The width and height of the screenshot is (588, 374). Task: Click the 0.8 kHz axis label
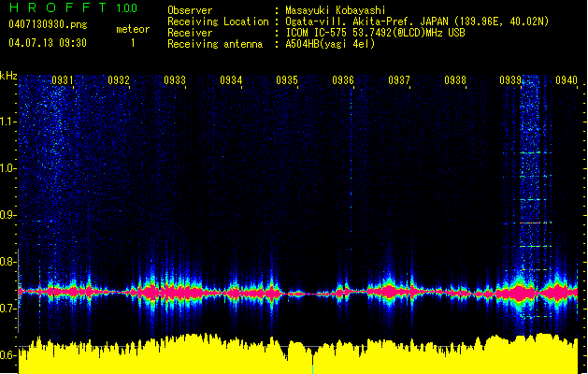[x=8, y=262]
